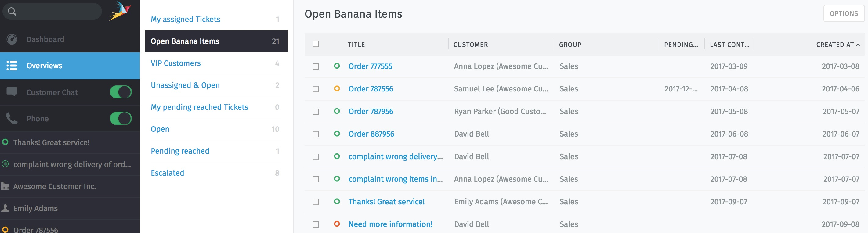The image size is (868, 233).
Task: Click the Zammad bird logo
Action: 120,11
